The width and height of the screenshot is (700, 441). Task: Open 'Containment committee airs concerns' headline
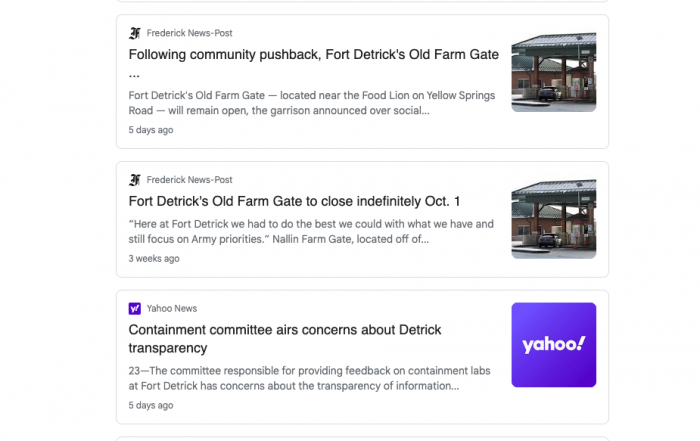tap(285, 339)
